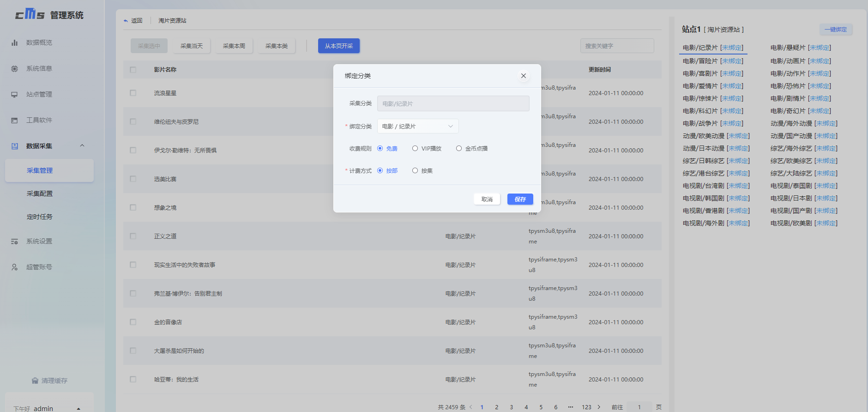Click the 工具软件 window icon
This screenshot has height=412, width=868.
coord(14,120)
